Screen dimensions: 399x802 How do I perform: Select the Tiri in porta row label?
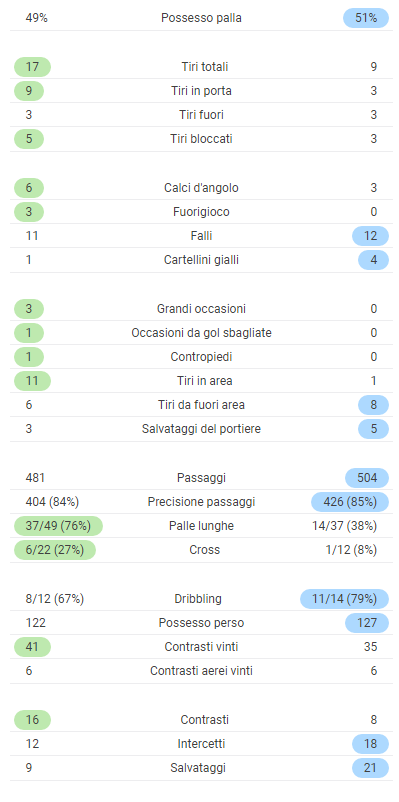[202, 91]
